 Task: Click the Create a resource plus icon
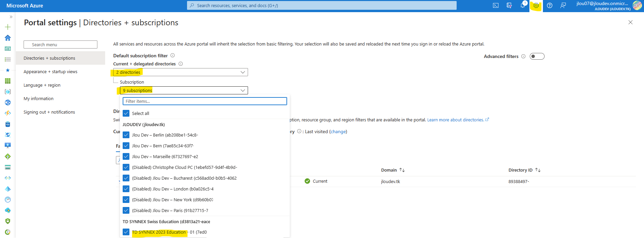(x=8, y=27)
